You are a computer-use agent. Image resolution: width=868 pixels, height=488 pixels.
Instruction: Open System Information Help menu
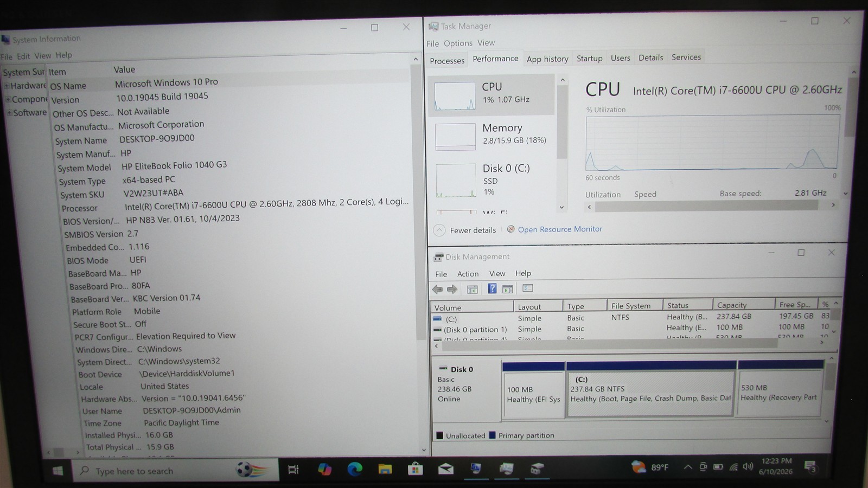[x=63, y=55]
